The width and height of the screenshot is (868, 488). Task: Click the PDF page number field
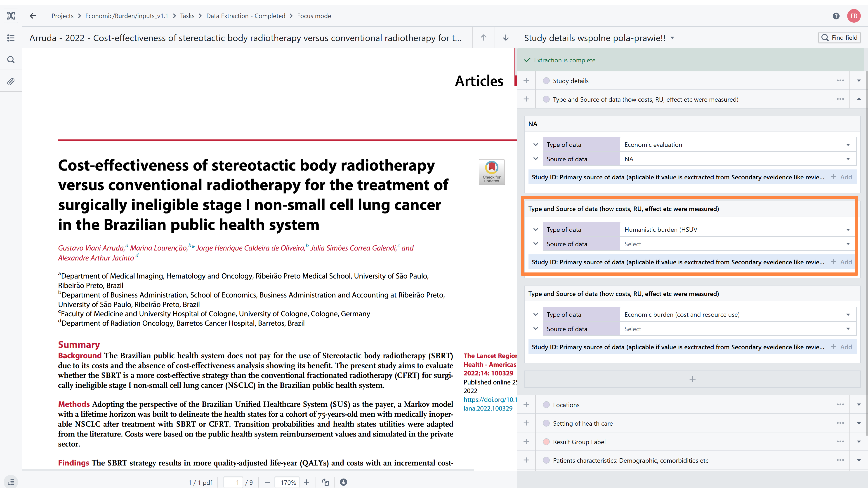coord(234,482)
